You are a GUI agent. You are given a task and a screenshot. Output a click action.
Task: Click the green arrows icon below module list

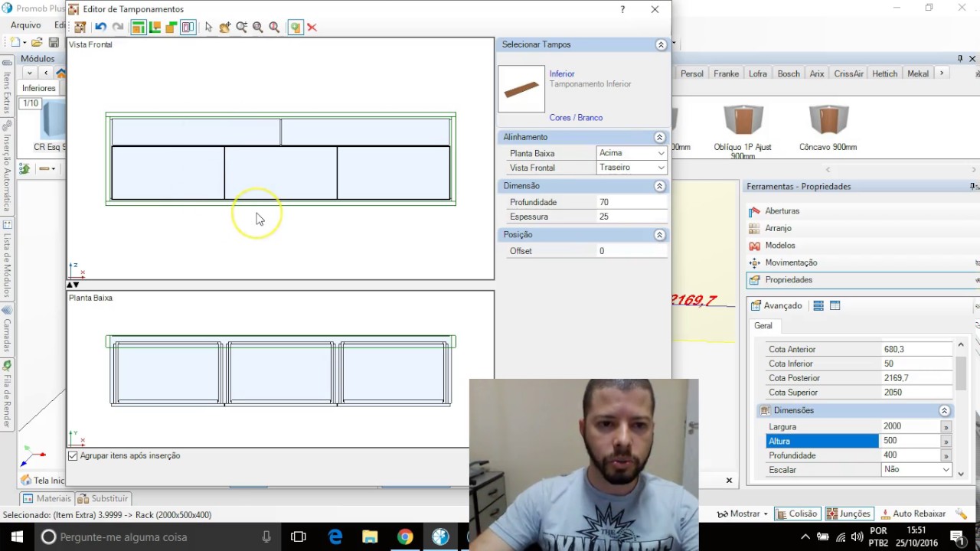click(24, 168)
